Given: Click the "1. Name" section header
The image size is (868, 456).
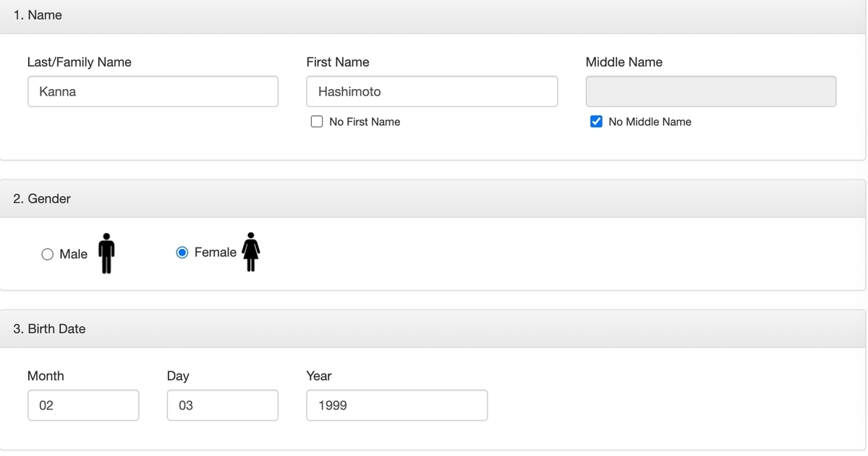Looking at the screenshot, I should click(x=38, y=15).
